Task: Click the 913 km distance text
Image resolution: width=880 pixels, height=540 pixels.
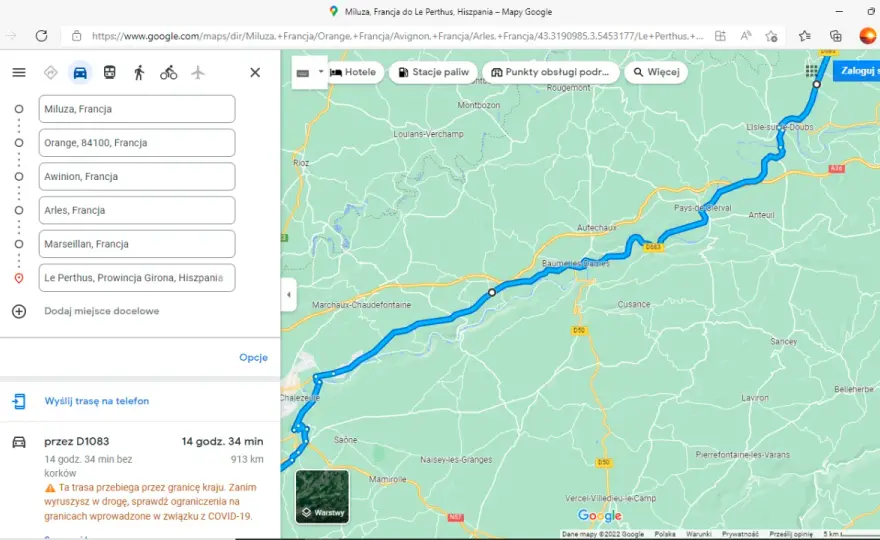Action: 247,459
